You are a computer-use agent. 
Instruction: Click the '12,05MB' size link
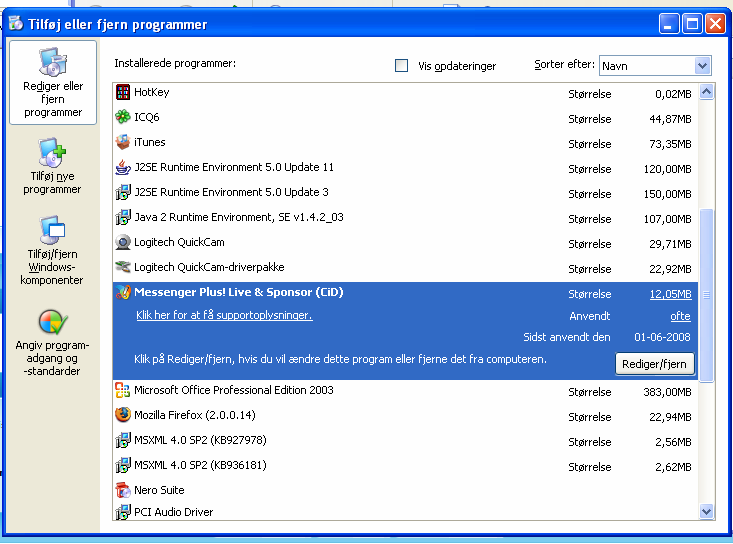pos(670,294)
